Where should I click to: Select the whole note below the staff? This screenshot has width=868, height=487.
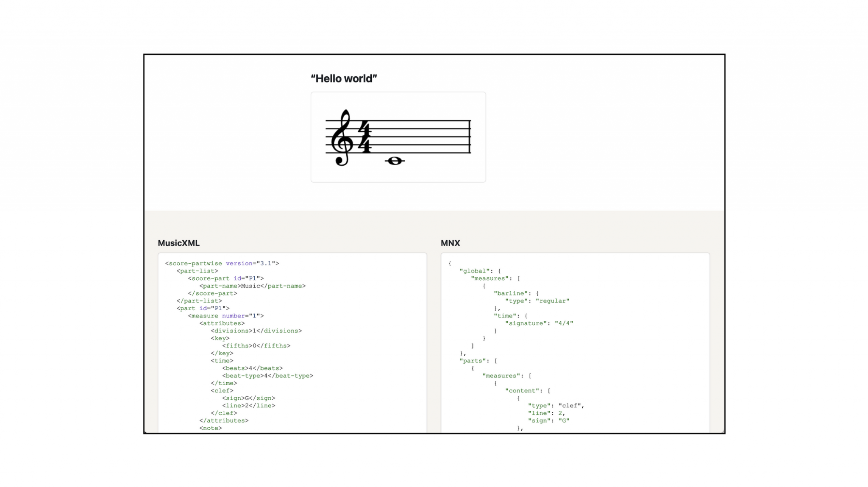tap(395, 161)
